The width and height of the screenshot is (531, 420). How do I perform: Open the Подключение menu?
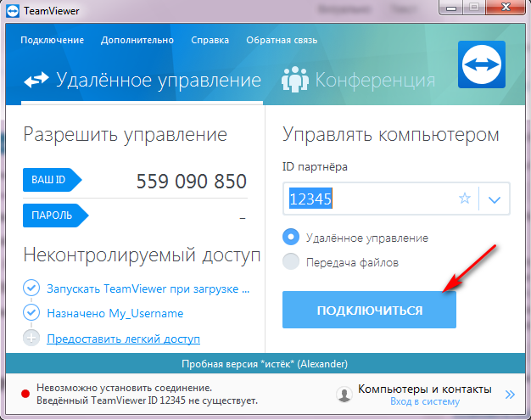pyautogui.click(x=52, y=41)
